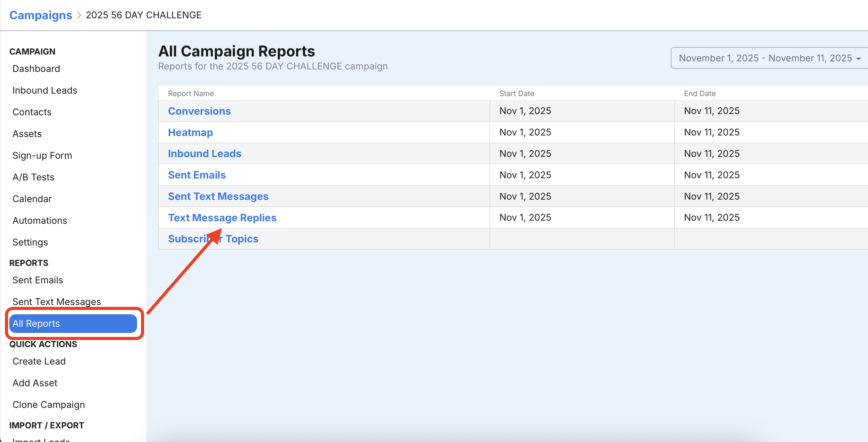The width and height of the screenshot is (868, 442).
Task: Click the Campaigns breadcrumb link
Action: (x=40, y=15)
